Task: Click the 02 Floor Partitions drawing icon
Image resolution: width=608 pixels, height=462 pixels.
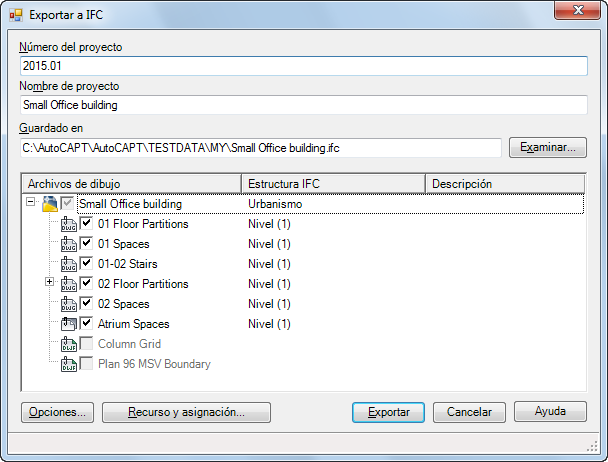Action: click(x=68, y=284)
